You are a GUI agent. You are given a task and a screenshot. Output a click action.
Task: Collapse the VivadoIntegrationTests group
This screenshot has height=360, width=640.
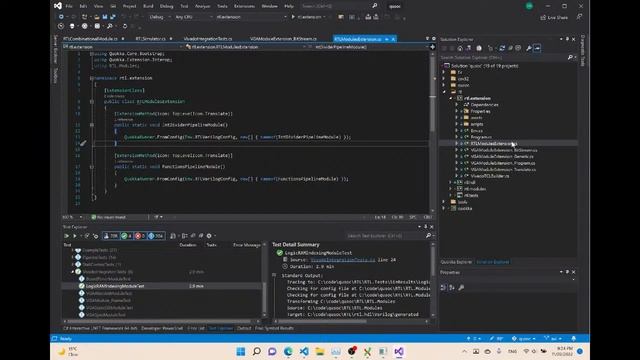click(73, 272)
